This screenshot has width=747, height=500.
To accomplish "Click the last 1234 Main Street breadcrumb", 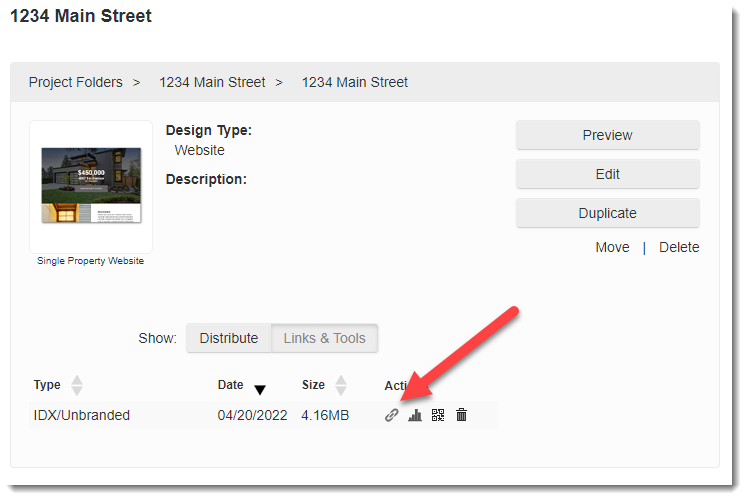I will (x=355, y=82).
